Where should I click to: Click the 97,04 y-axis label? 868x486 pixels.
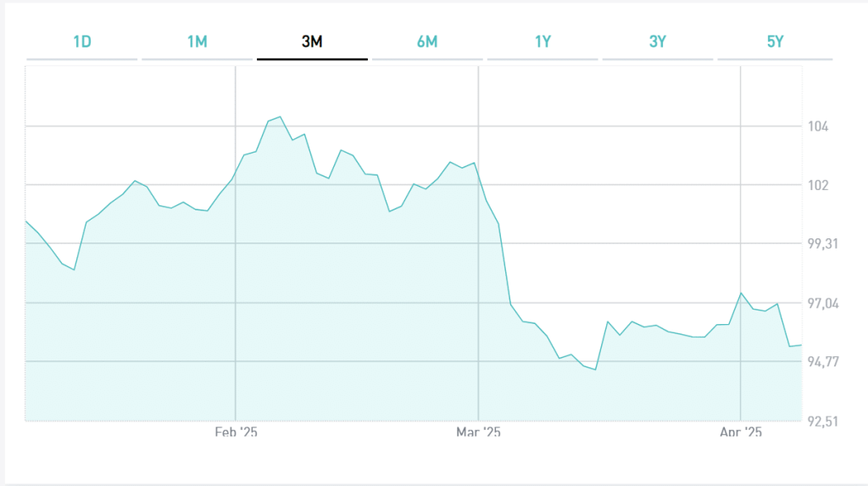point(823,303)
